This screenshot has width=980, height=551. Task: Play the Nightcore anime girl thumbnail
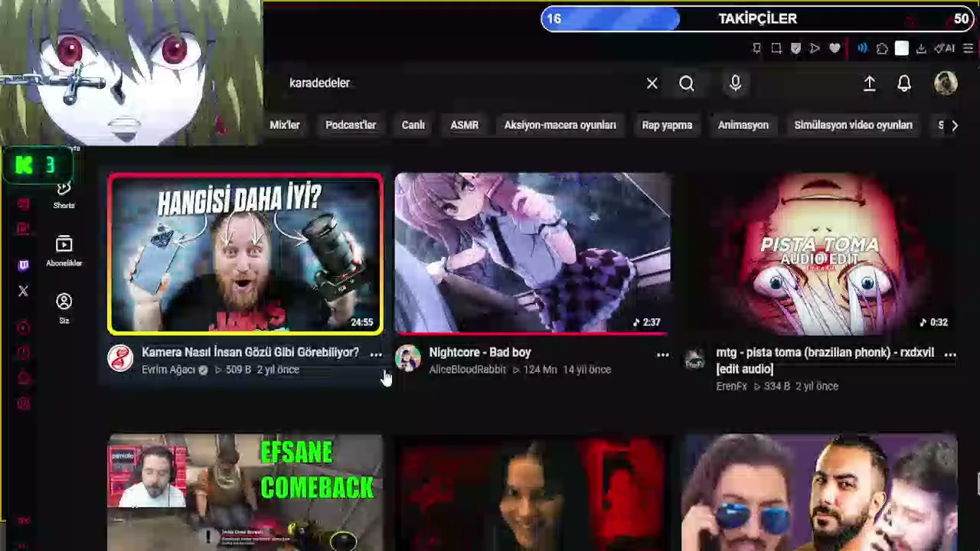532,254
